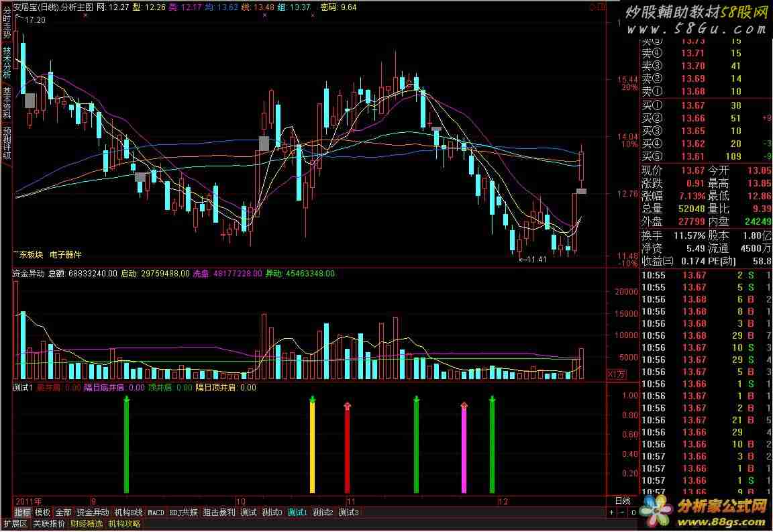The height and width of the screenshot is (532, 773).
Task: Click the 17.20 high price marker
Action: 34,20
